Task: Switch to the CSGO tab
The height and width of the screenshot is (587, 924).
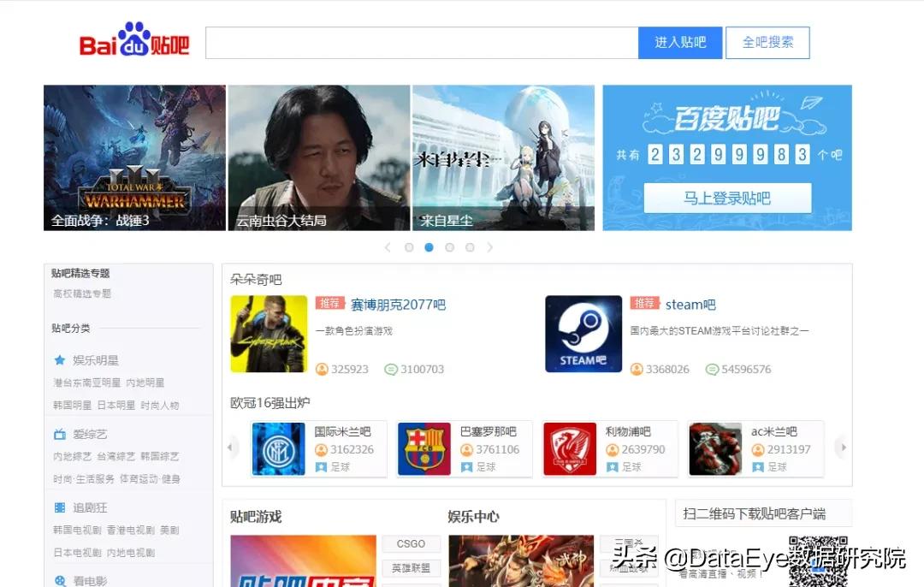Action: point(412,543)
